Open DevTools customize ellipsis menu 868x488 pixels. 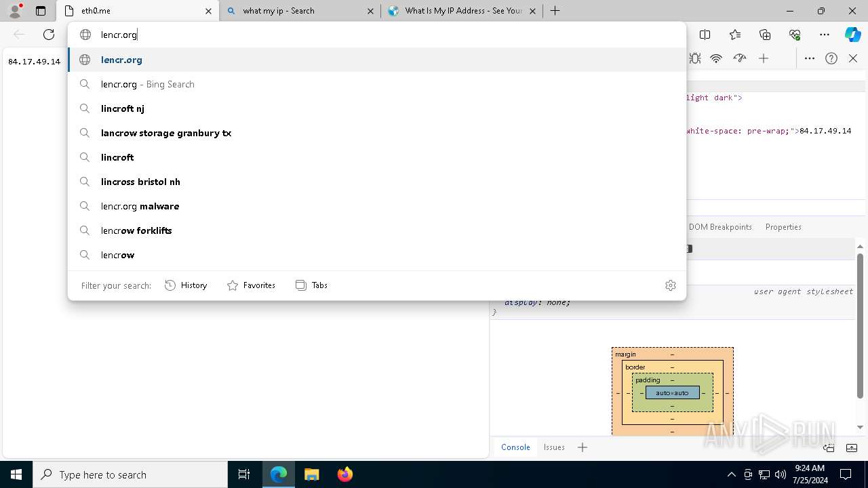tap(810, 58)
